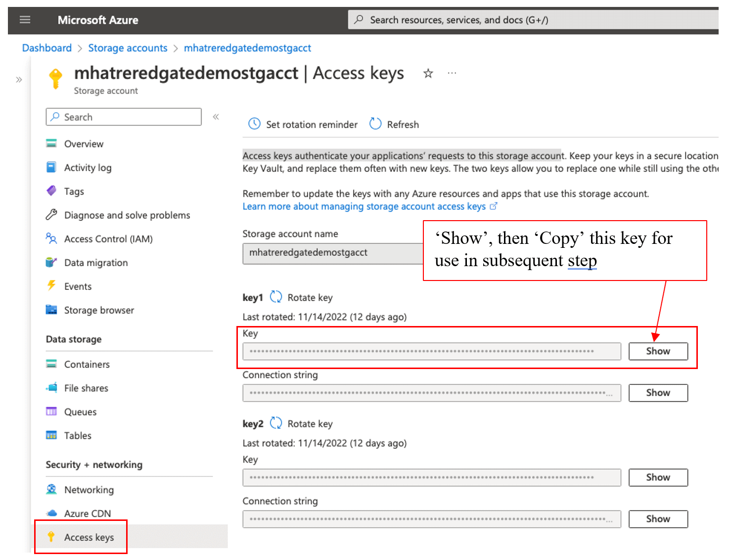
Task: Click the Set rotation reminder clock icon
Action: click(254, 124)
